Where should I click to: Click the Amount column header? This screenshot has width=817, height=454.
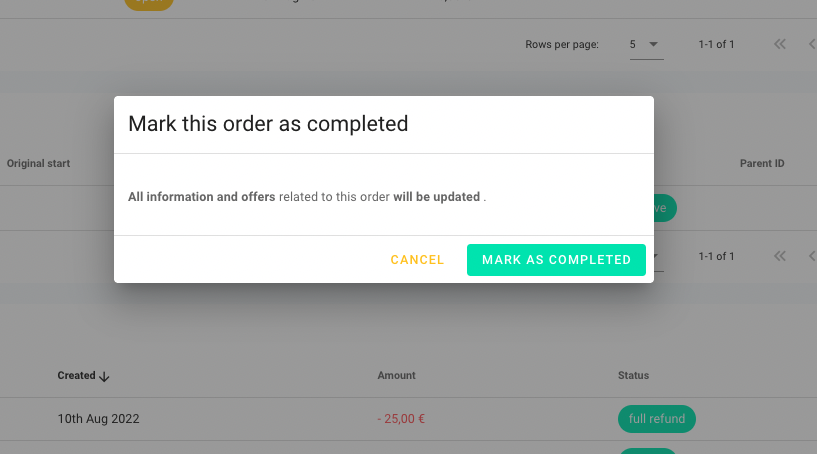pos(397,375)
